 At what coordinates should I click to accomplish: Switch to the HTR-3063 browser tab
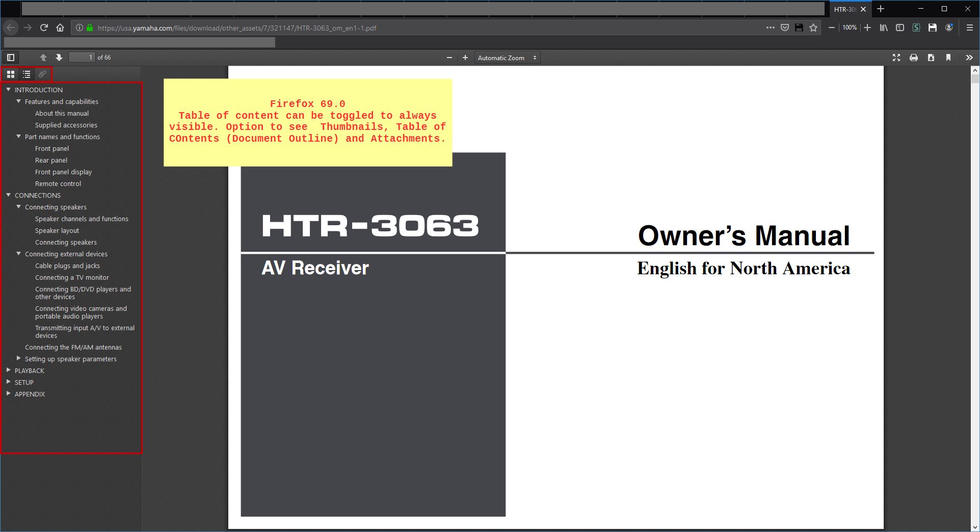point(843,9)
